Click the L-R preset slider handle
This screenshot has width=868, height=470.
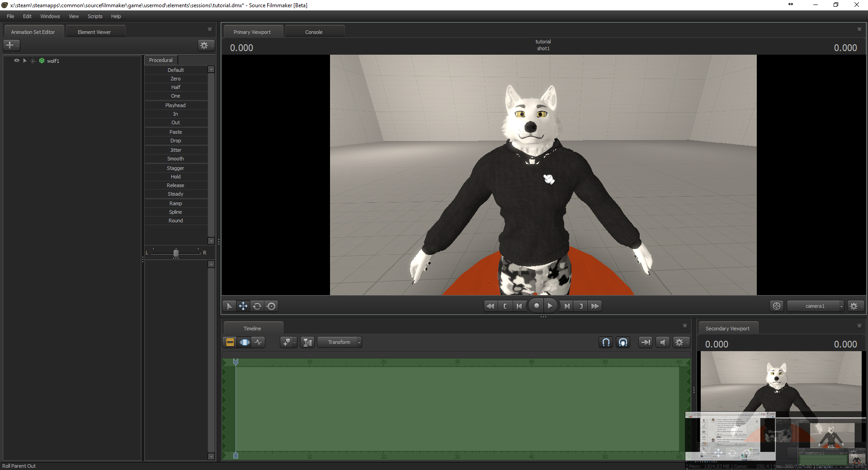pyautogui.click(x=176, y=253)
